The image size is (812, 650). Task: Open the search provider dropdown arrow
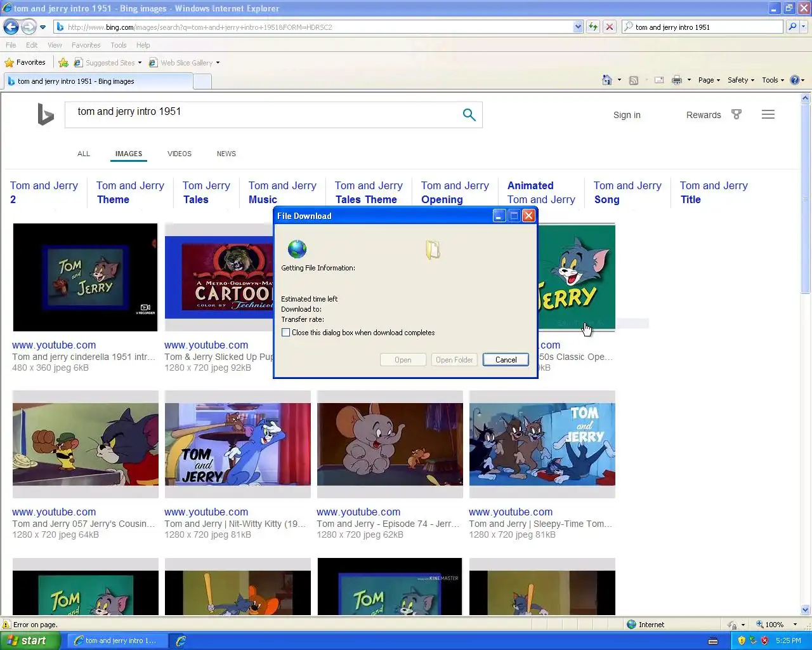click(x=804, y=27)
